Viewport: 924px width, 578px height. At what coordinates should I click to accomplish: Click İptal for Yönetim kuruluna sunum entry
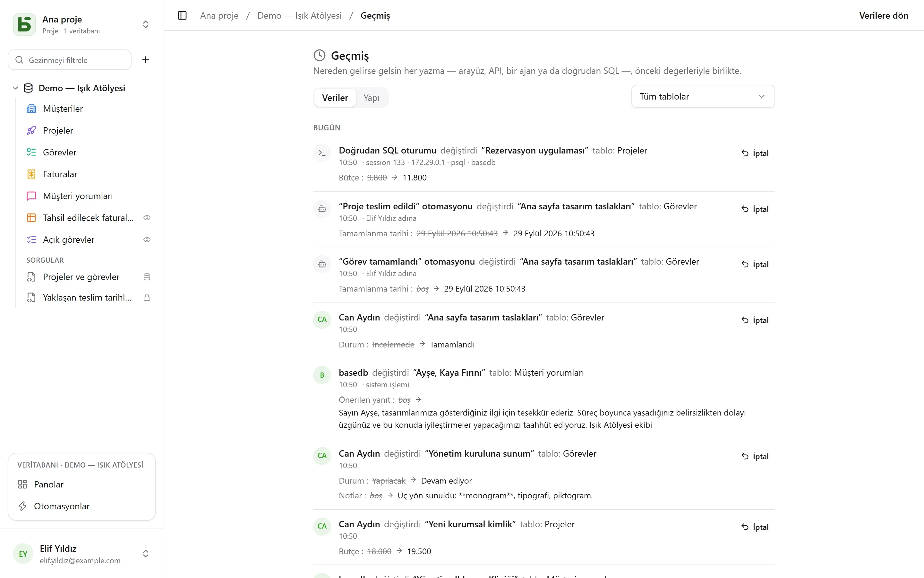coord(755,456)
